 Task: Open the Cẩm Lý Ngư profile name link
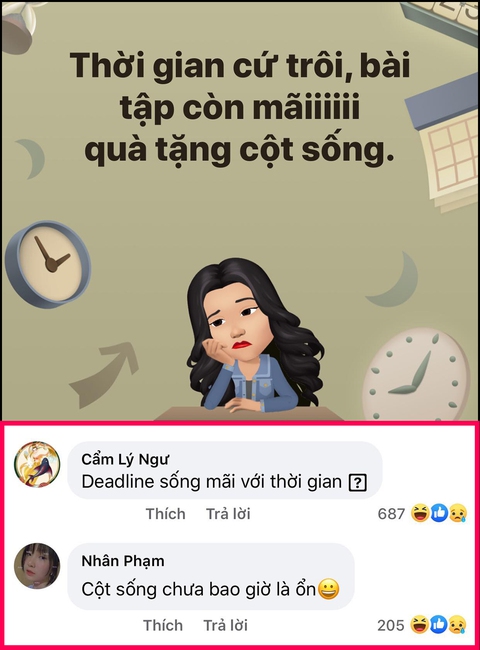click(125, 459)
